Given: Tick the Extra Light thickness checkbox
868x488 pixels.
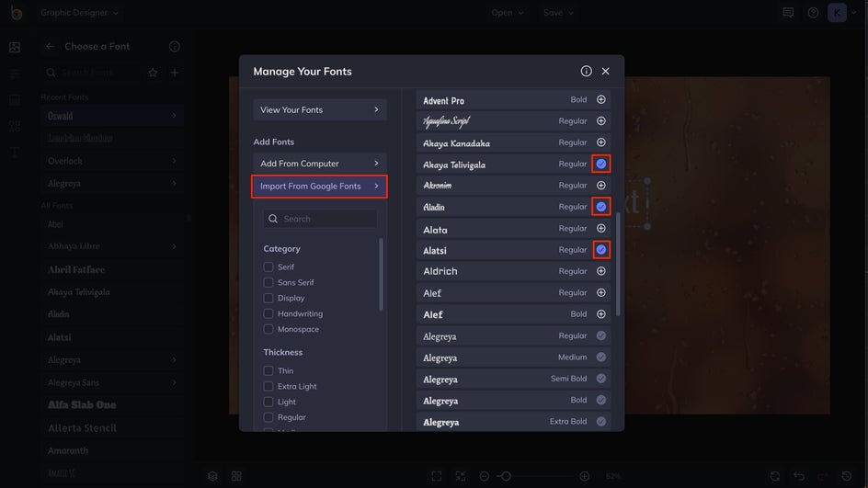Looking at the screenshot, I should (x=268, y=386).
